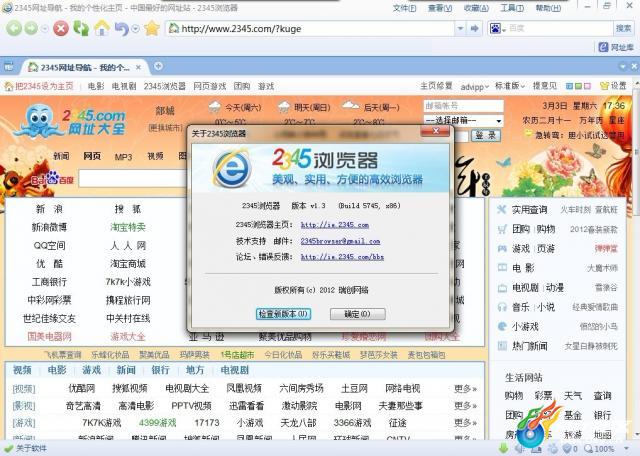Click the 实用查询 tools icon in the sidebar
Image resolution: width=640 pixels, height=456 pixels.
coord(502,209)
